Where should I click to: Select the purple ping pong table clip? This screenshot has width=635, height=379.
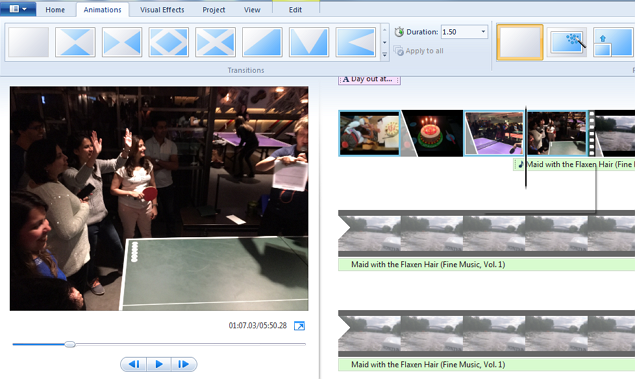point(494,134)
